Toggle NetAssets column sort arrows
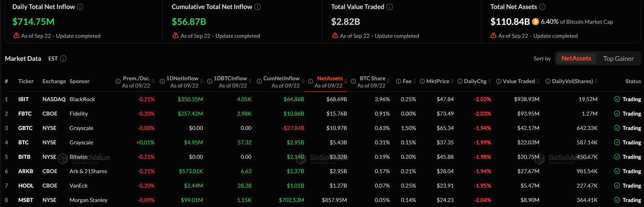 pos(346,81)
